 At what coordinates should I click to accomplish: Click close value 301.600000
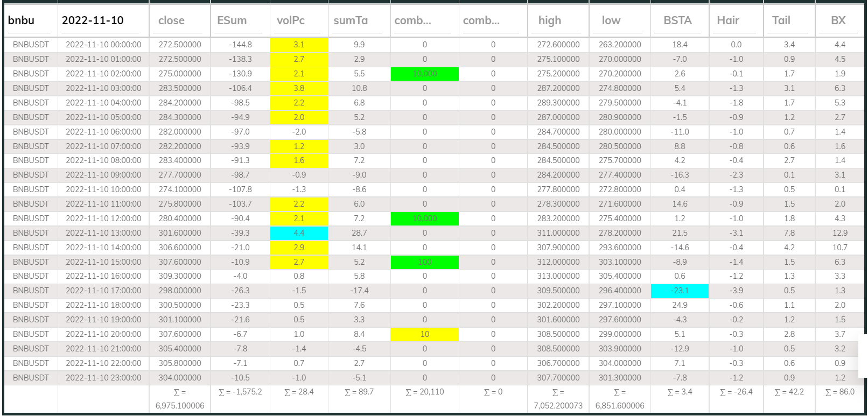point(180,233)
